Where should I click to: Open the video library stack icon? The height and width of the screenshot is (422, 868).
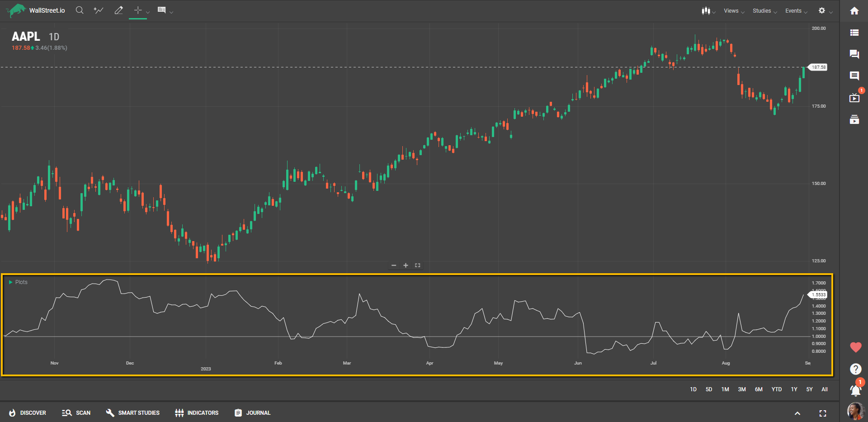coord(854,119)
